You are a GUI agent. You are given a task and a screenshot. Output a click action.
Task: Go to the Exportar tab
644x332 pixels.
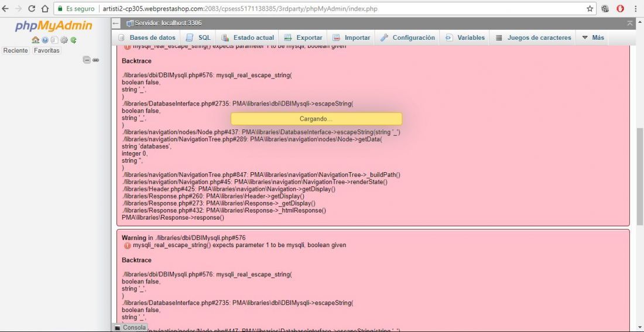(x=303, y=37)
